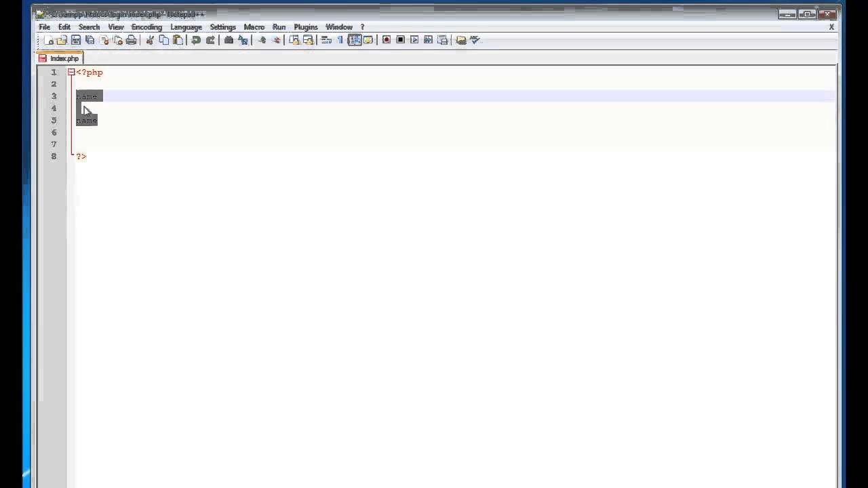
Task: Click line number 4 in margin
Action: pos(54,108)
